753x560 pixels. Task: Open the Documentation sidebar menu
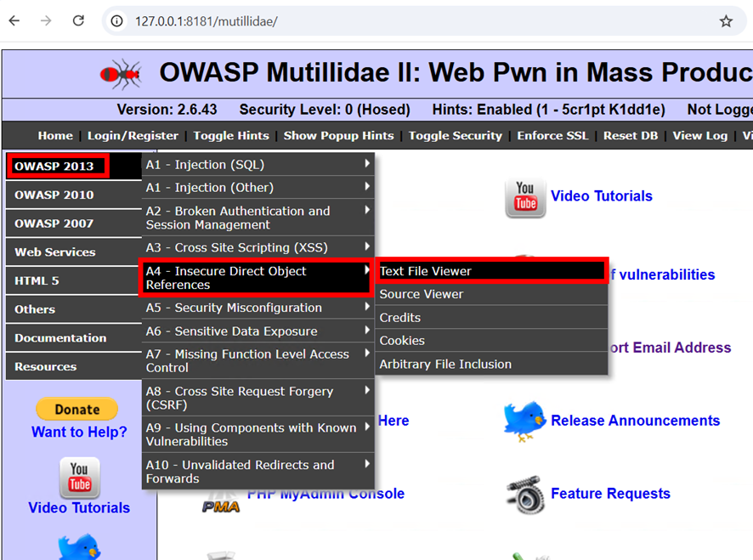tap(73, 338)
